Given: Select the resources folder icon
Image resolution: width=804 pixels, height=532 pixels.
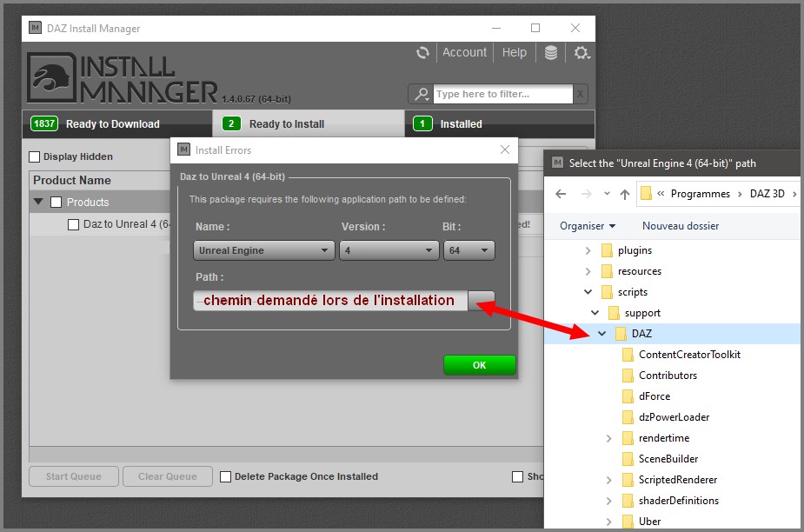Looking at the screenshot, I should click(x=607, y=271).
